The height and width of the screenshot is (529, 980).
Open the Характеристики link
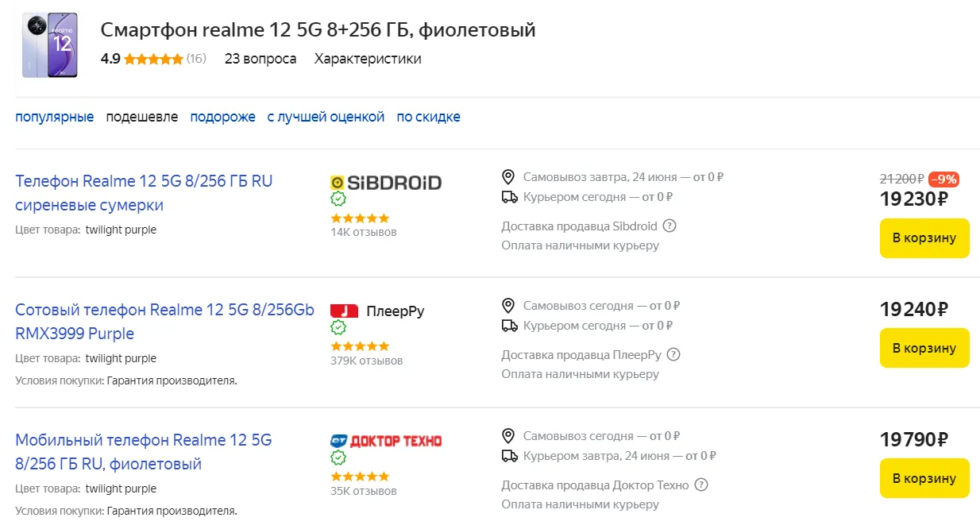tap(368, 59)
